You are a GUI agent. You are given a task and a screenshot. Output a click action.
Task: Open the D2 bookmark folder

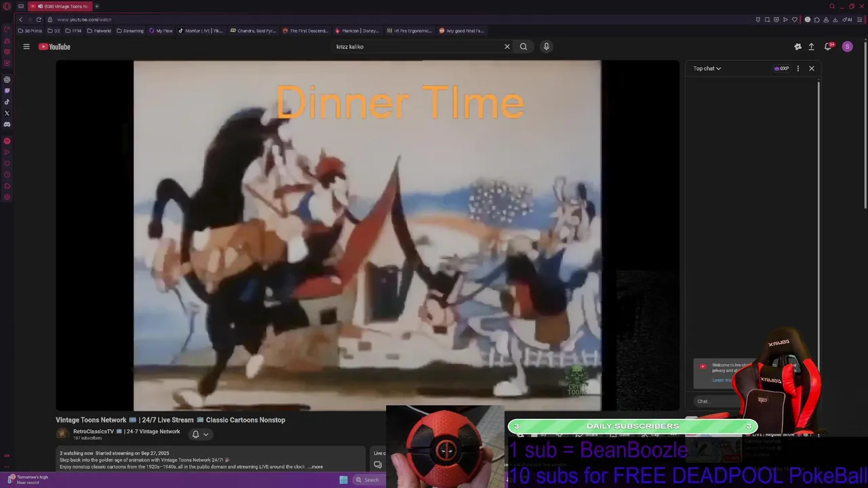(54, 30)
